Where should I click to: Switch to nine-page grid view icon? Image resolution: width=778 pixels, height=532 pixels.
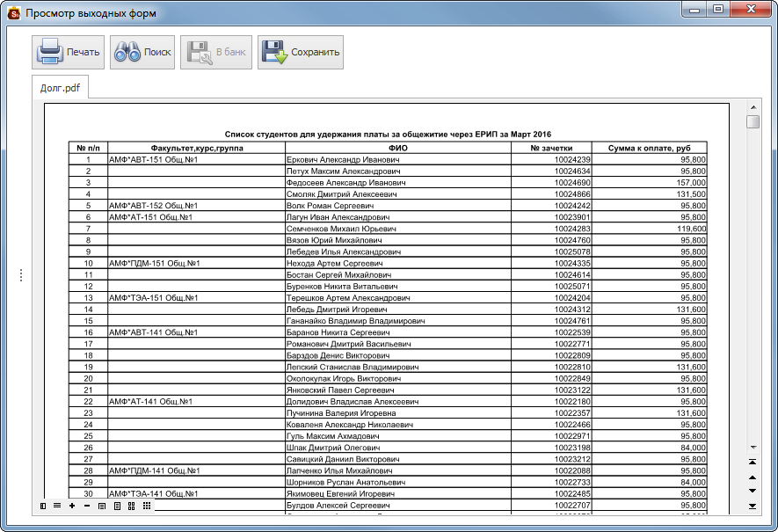pyautogui.click(x=147, y=506)
